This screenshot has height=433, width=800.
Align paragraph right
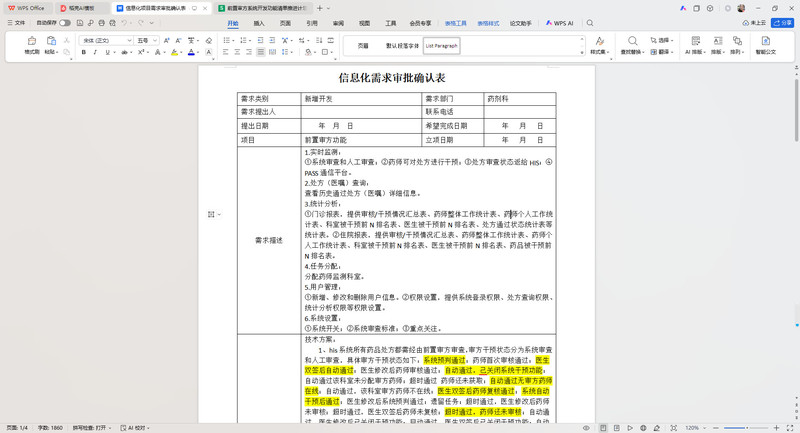[x=249, y=52]
